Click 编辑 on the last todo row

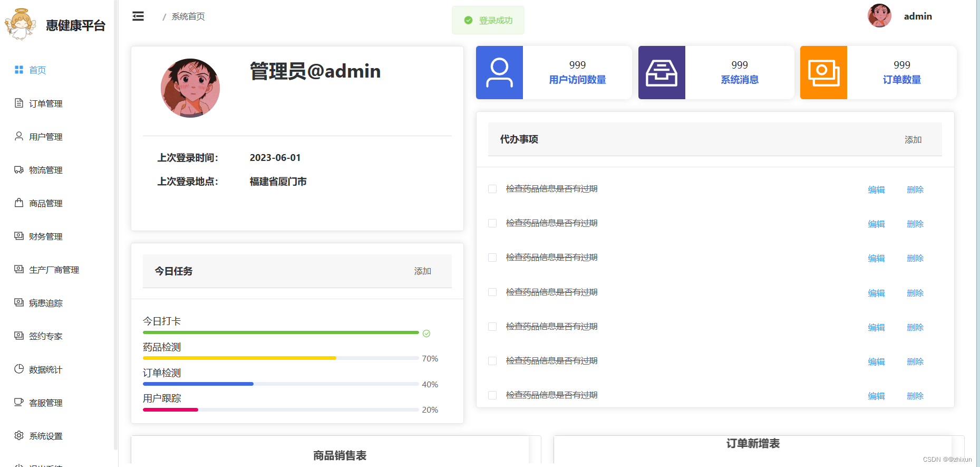click(x=876, y=396)
